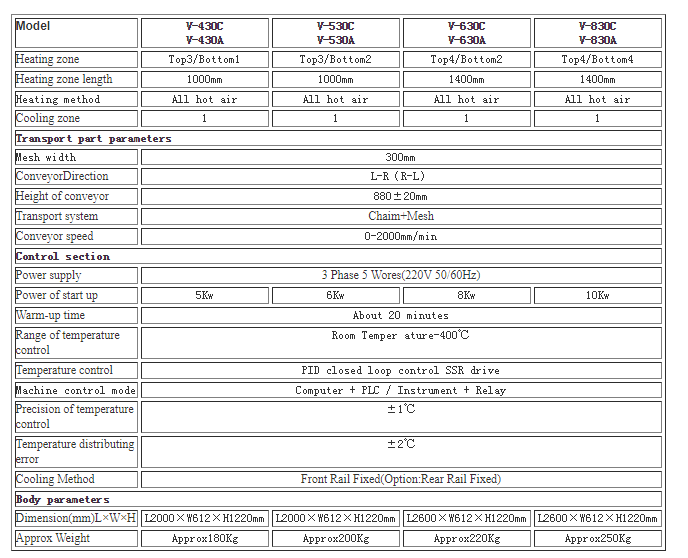Viewport: 688px width, 558px height.
Task: Click the "PID closed loop control SSR drive" cell
Action: pyautogui.click(x=400, y=371)
